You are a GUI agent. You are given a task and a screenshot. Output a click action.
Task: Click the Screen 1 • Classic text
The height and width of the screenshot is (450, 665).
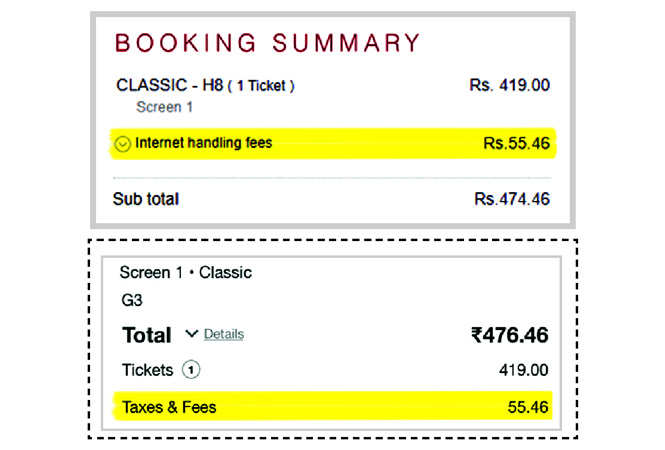(186, 273)
